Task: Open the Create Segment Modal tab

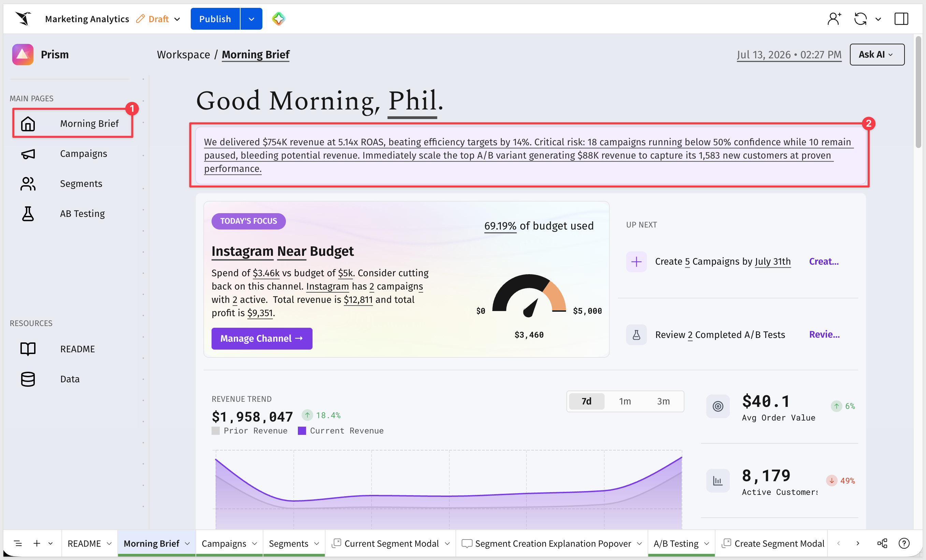Action: [774, 544]
